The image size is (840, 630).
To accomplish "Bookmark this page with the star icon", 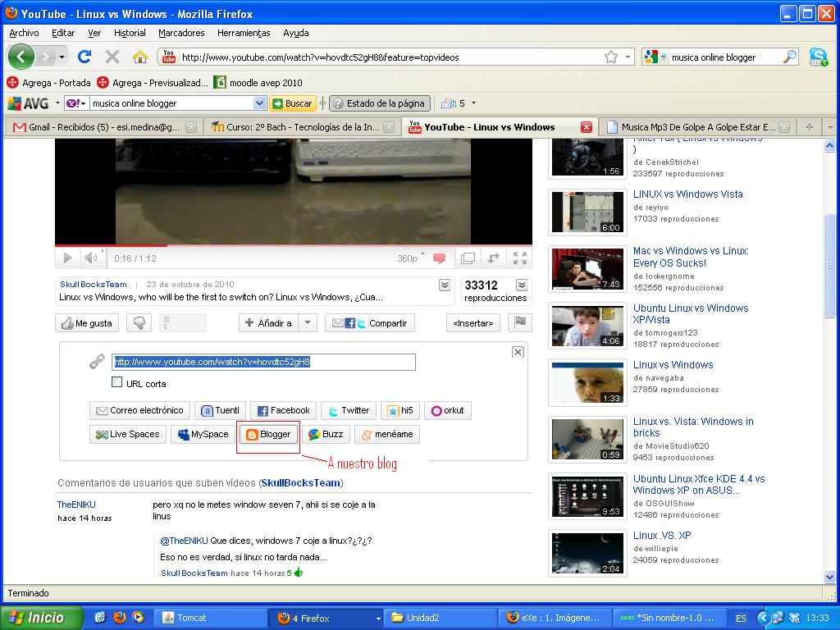I will (610, 57).
